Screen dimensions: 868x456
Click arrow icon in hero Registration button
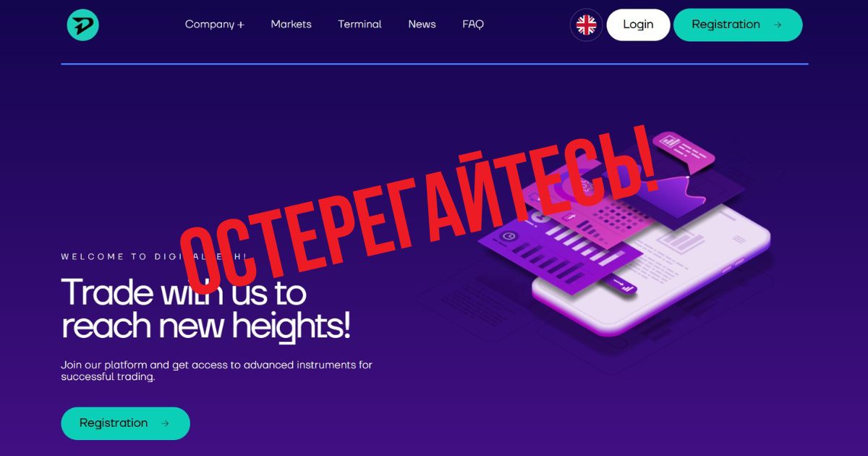point(165,423)
